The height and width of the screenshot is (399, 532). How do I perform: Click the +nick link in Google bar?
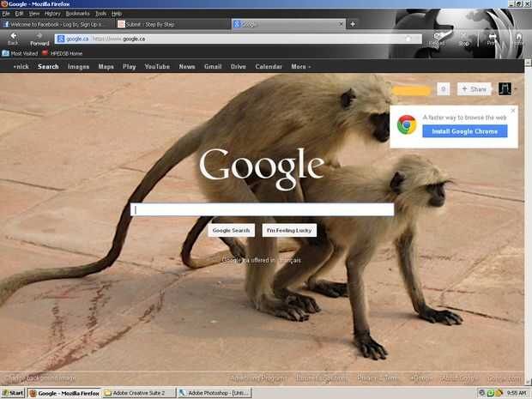point(21,67)
